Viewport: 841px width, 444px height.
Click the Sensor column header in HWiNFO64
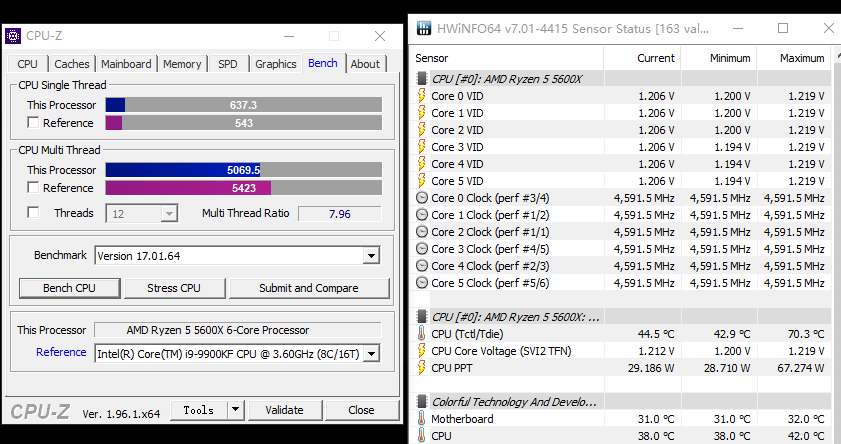[508, 58]
